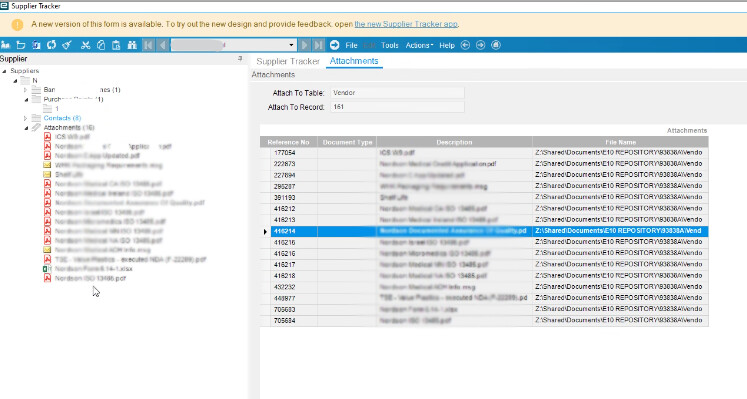Viewport: 747px width, 399px height.
Task: Go to last record navigation button
Action: pos(318,45)
